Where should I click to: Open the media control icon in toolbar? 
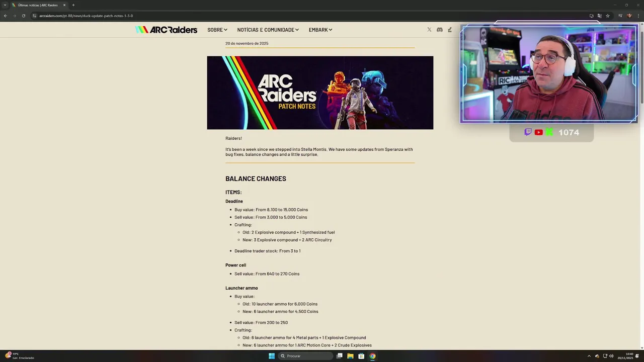tap(620, 16)
